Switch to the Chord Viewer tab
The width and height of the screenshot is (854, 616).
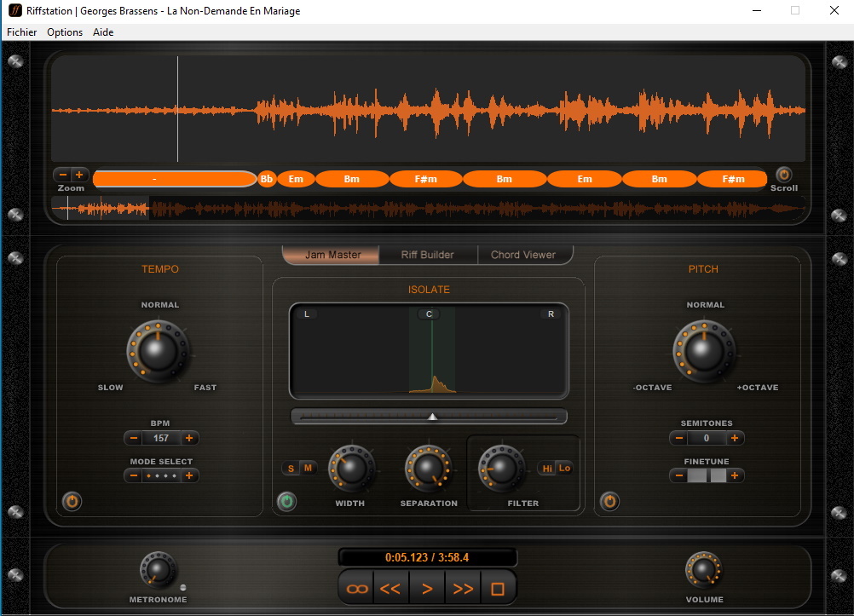523,255
